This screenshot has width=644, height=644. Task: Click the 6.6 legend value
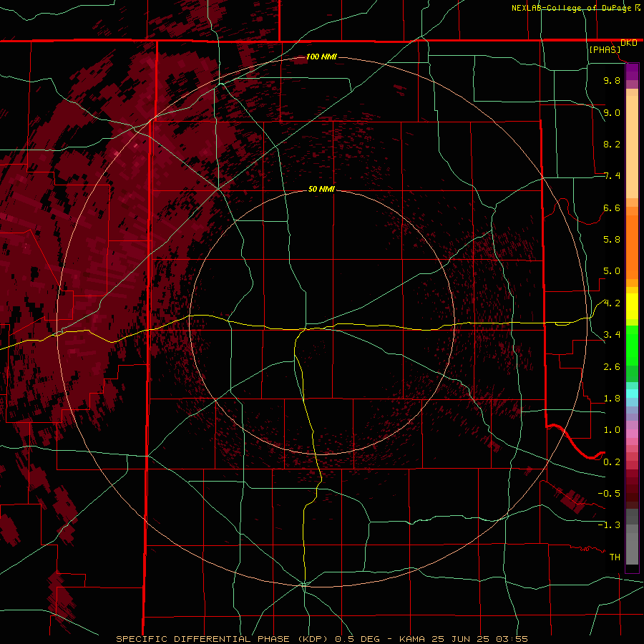[612, 208]
